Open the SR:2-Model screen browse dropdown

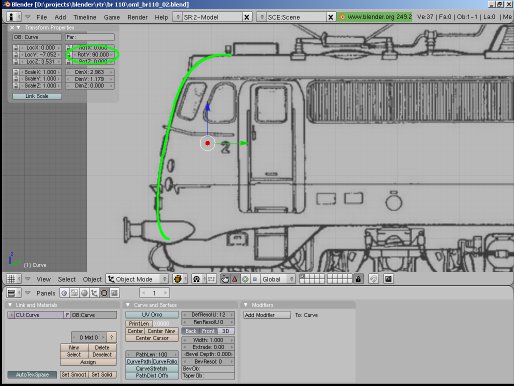click(x=178, y=17)
